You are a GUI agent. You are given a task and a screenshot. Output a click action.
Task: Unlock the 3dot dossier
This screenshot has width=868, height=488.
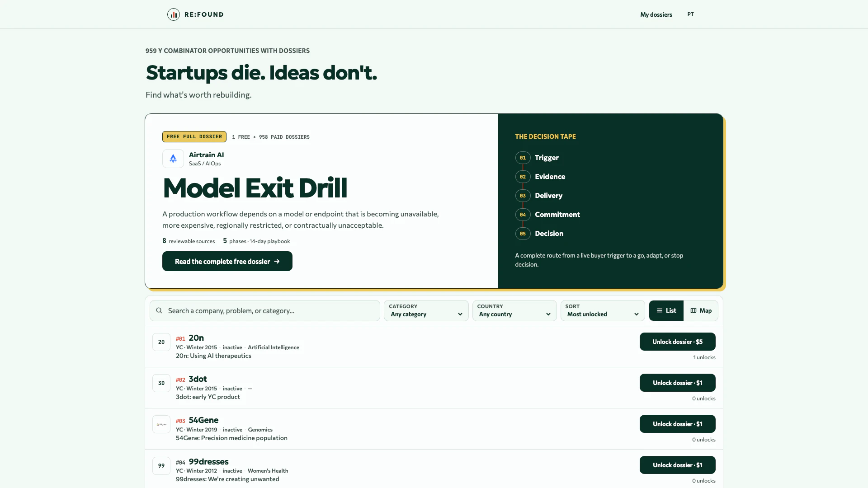click(x=677, y=383)
